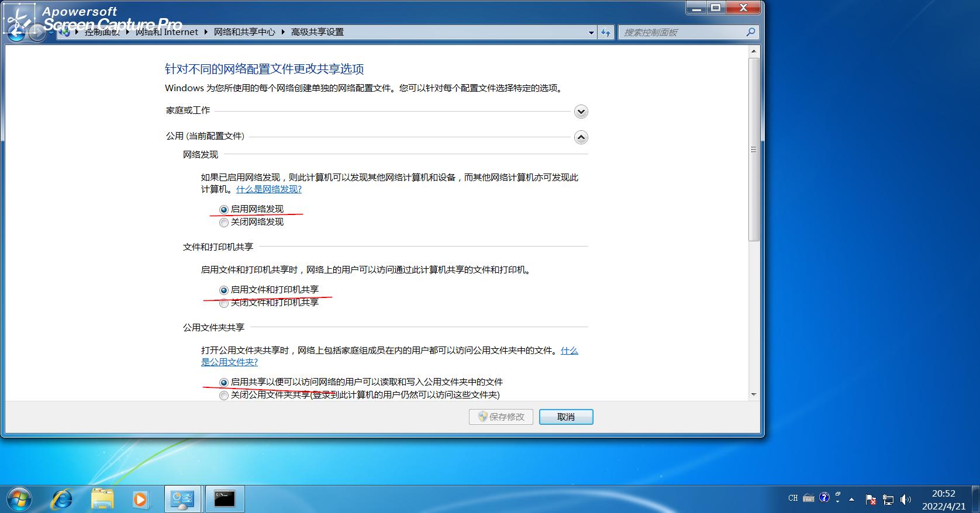Click the CH input language indicator
Screen dimensions: 980x513
[x=793, y=498]
